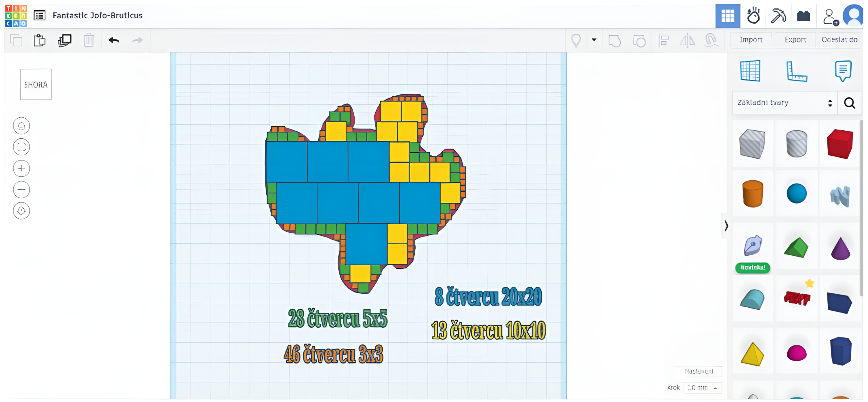Click the Paste clipboard icon

(40, 40)
